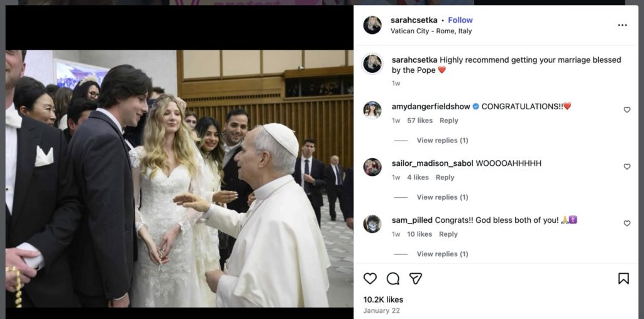Screen dimensions: 644x319
Task: Follow sarahcsetka from the post header
Action: (x=460, y=20)
